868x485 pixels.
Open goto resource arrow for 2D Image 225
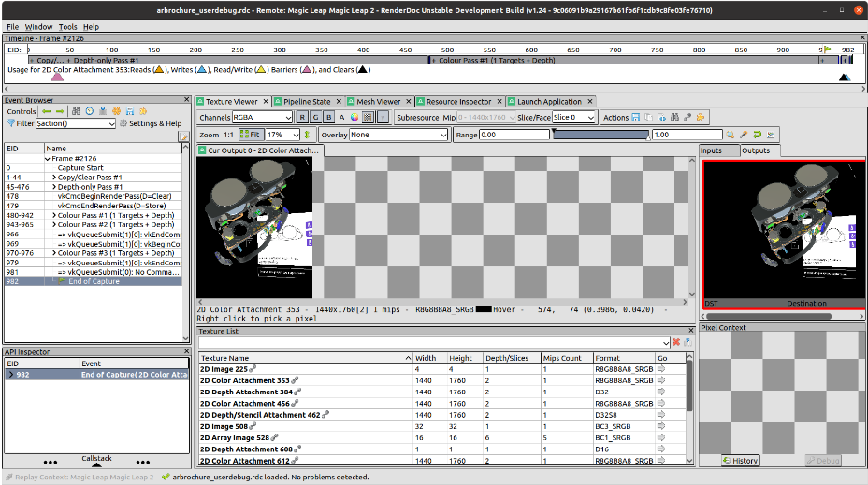(661, 369)
